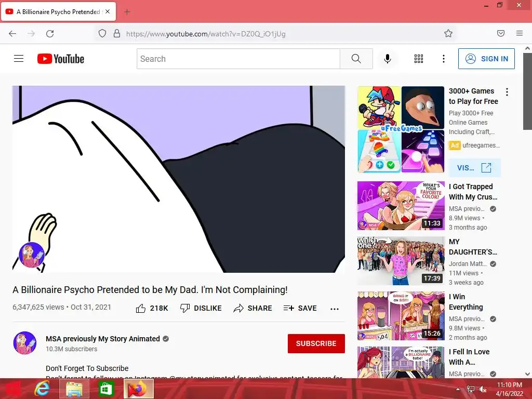Click the scrollbar down arrow
532x399 pixels.
coord(527,374)
